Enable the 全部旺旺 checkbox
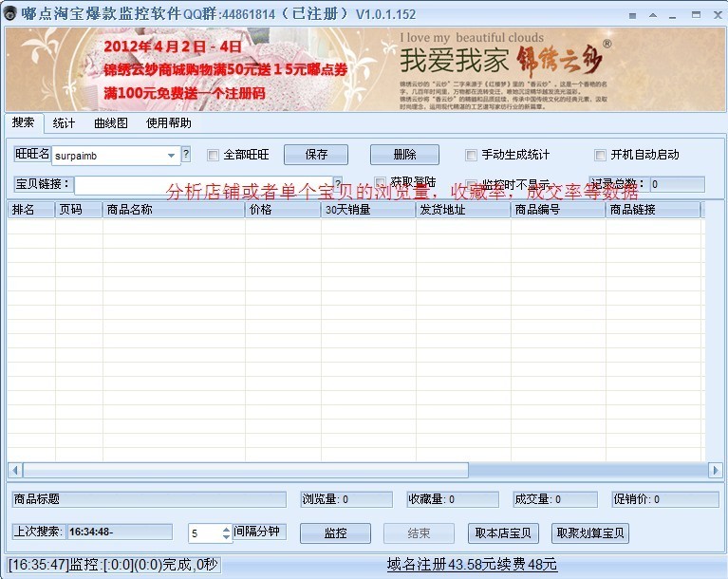The width and height of the screenshot is (728, 579). [x=214, y=155]
